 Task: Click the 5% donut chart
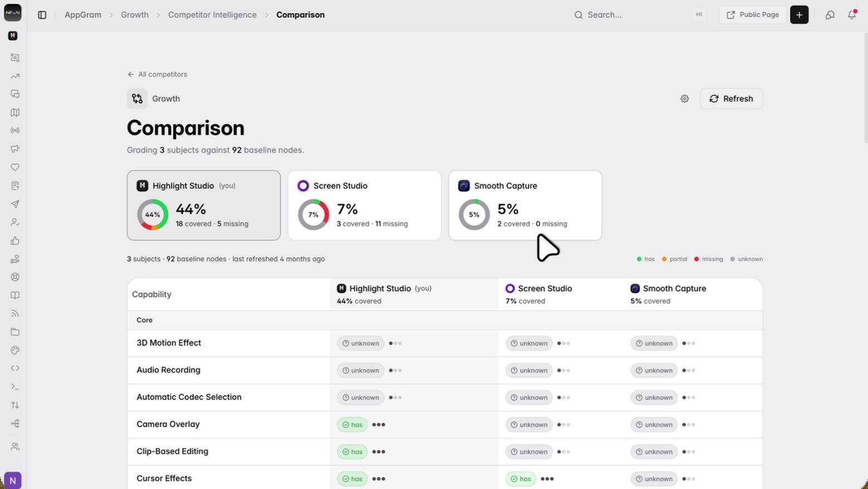pos(474,214)
